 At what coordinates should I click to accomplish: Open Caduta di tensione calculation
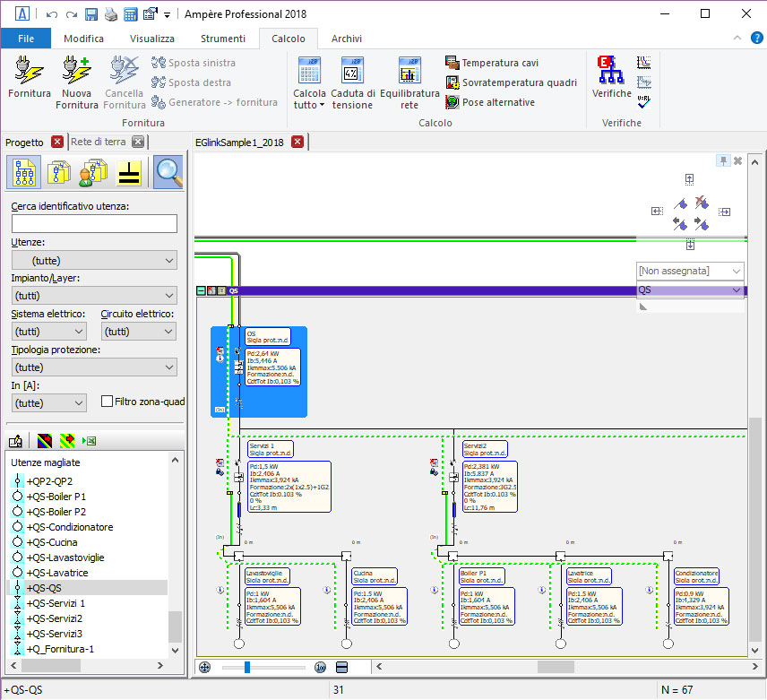point(352,82)
